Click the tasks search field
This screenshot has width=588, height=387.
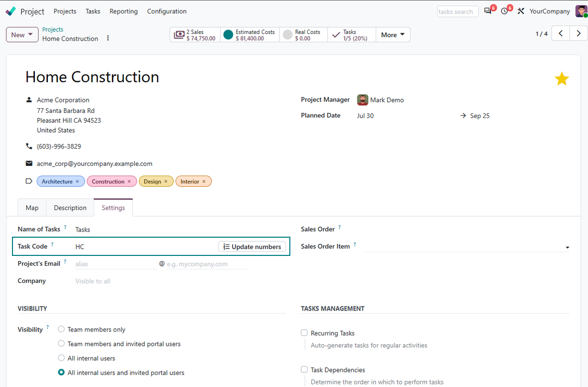tap(457, 11)
